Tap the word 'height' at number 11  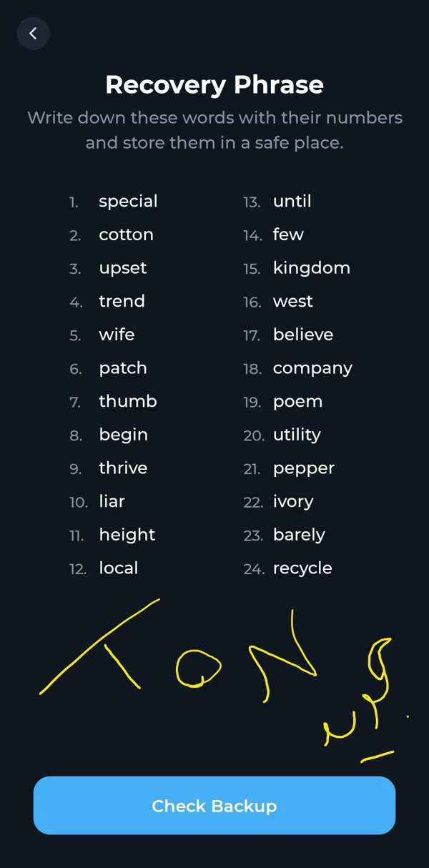coord(127,535)
